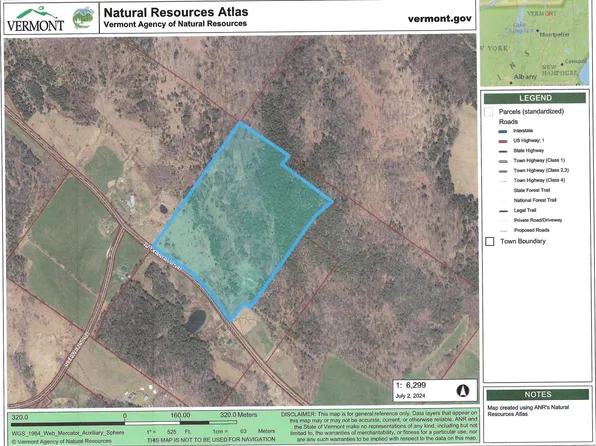Select the Vermont Agency of Natural Resources subtitle
Screen dimensions: 596x446
pos(175,24)
